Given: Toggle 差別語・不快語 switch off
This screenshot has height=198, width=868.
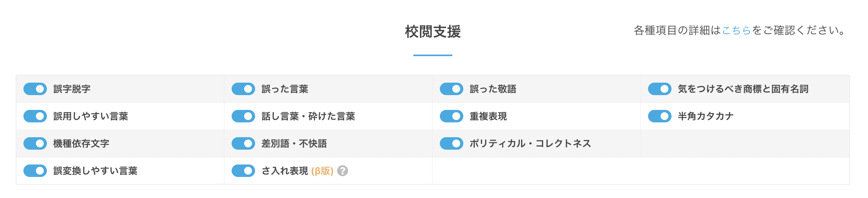Looking at the screenshot, I should (x=243, y=143).
